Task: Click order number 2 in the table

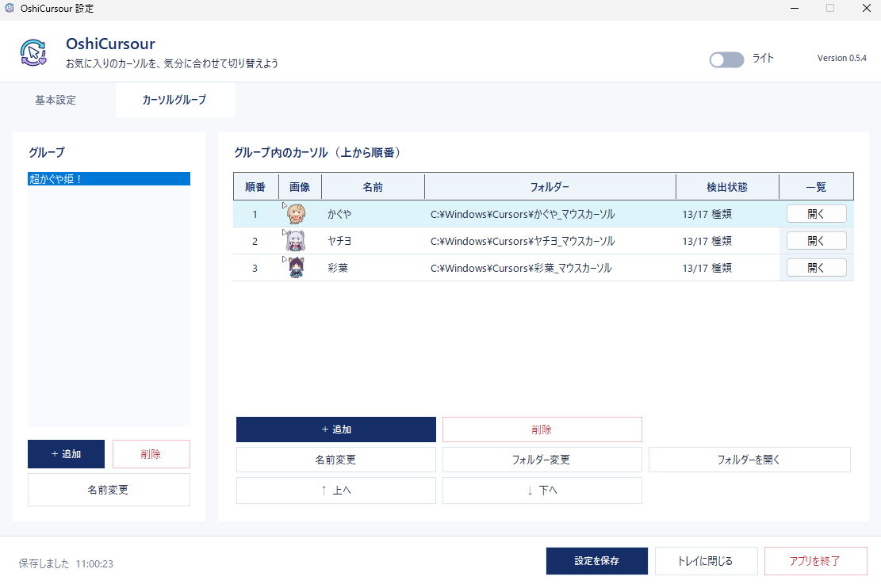Action: pyautogui.click(x=255, y=241)
